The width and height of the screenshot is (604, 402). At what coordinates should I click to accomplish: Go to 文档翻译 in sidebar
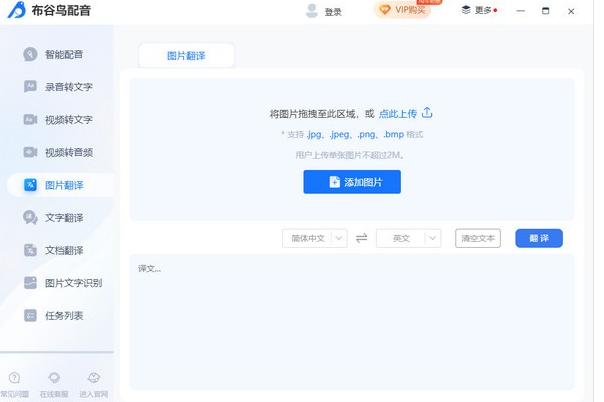(64, 251)
